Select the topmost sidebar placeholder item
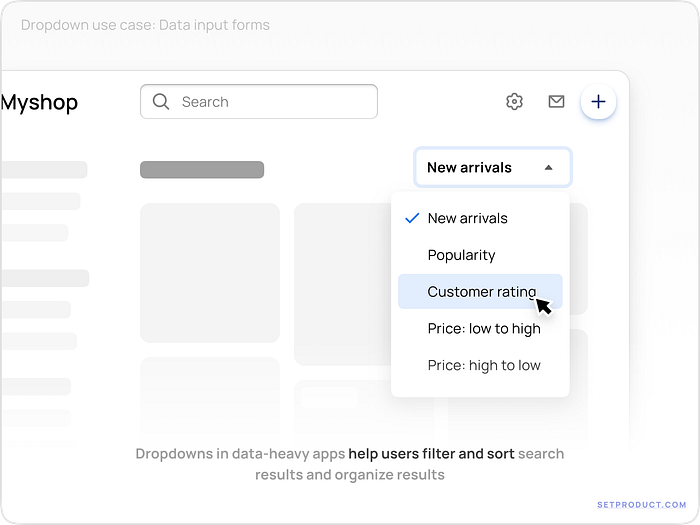Viewport: 700px width, 525px height. pyautogui.click(x=44, y=170)
